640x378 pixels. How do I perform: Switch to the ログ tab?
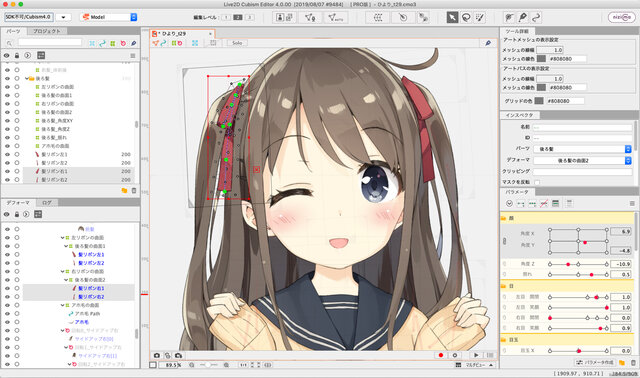pyautogui.click(x=47, y=202)
